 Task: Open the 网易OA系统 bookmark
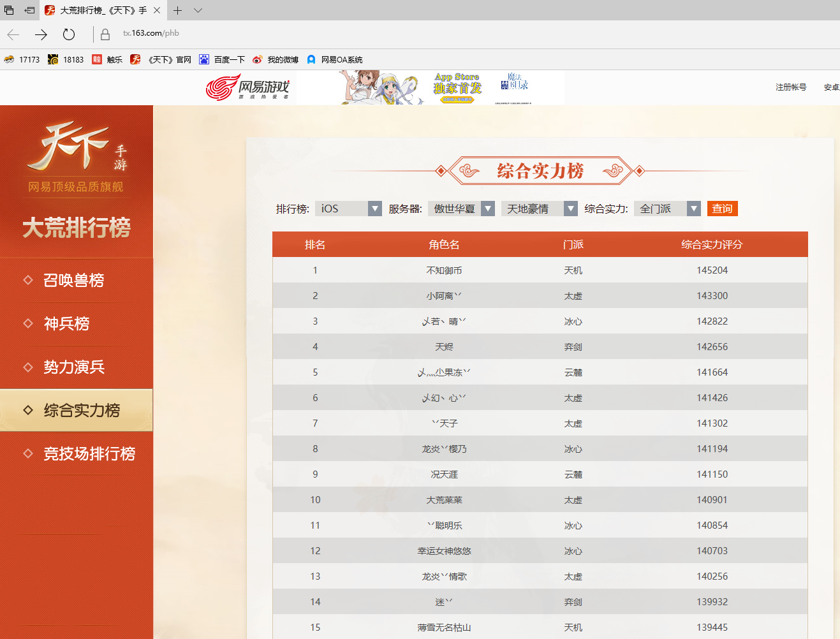[x=334, y=59]
